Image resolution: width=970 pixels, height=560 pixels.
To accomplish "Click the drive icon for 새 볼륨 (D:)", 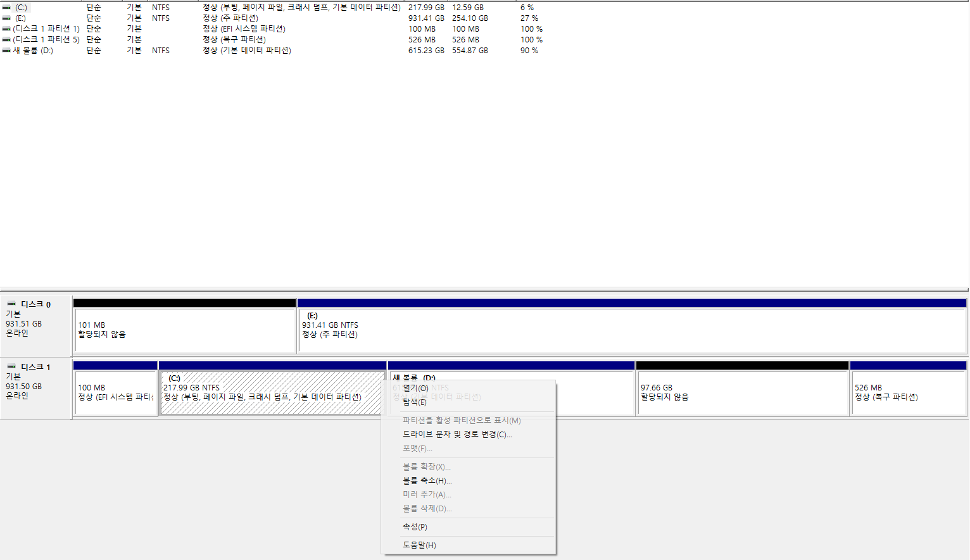I will point(6,50).
